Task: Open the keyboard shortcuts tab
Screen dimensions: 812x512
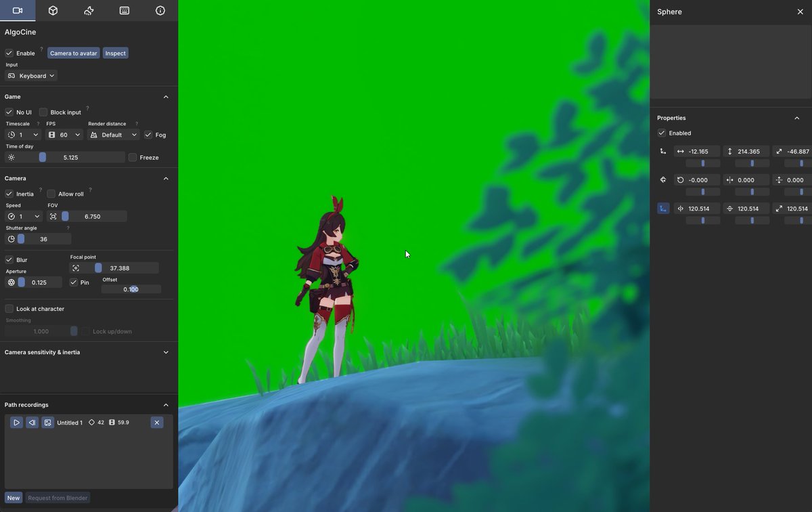Action: (x=125, y=10)
